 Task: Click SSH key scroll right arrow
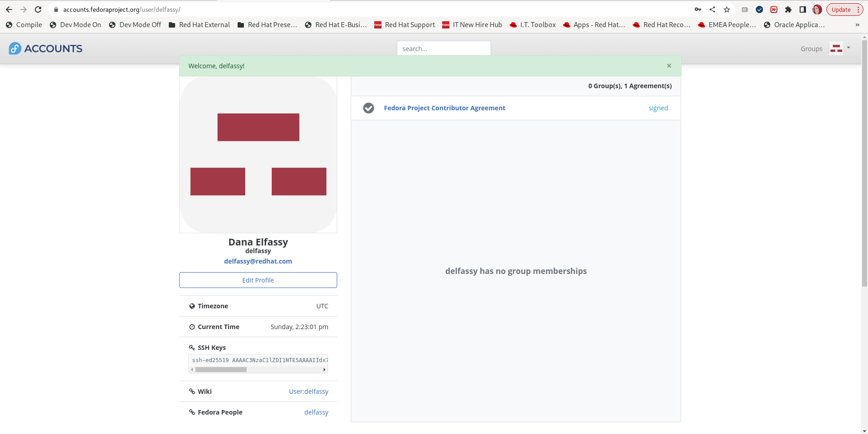click(324, 369)
